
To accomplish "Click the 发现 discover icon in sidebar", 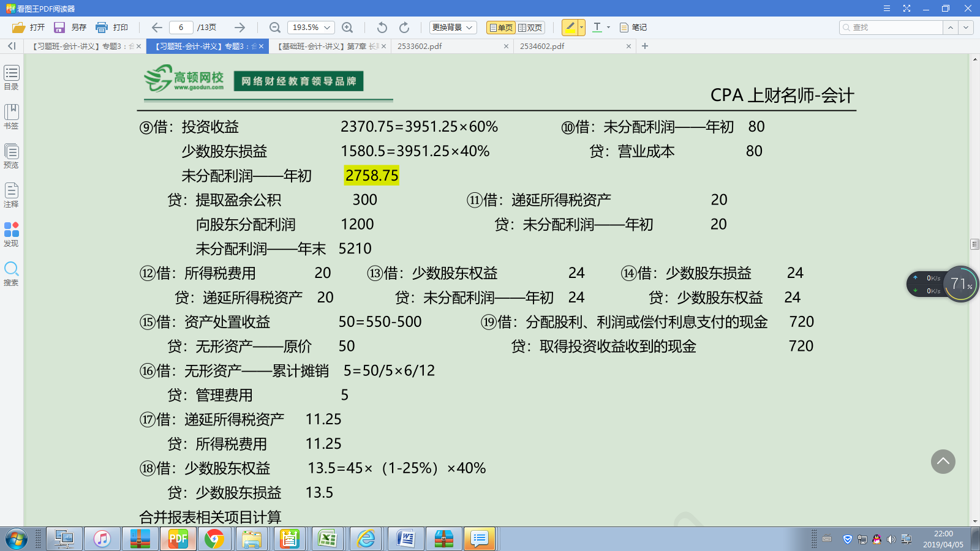I will point(11,234).
